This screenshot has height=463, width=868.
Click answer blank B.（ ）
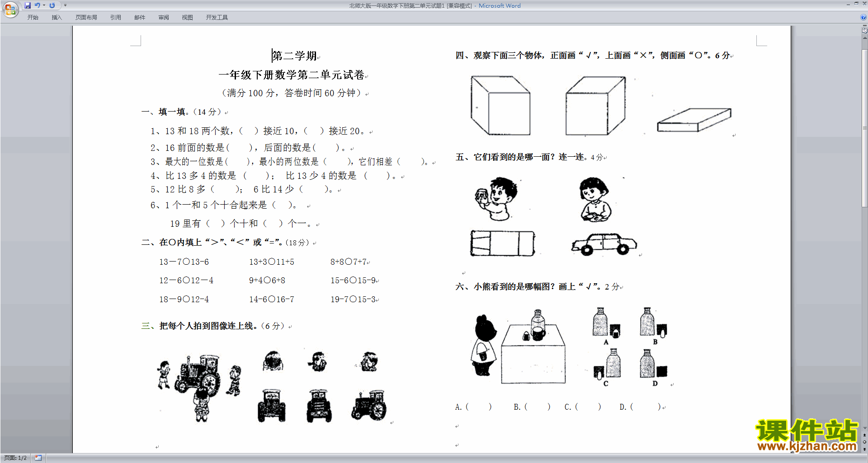click(532, 407)
